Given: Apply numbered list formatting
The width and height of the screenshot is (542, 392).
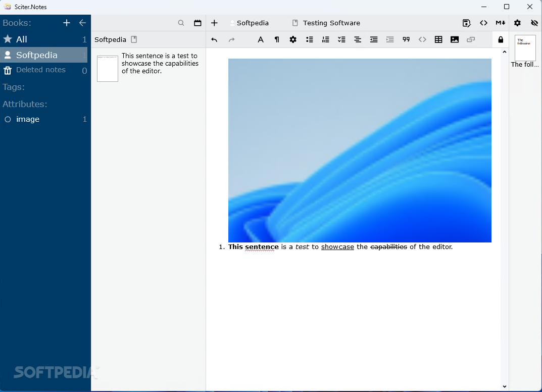Looking at the screenshot, I should pos(326,40).
